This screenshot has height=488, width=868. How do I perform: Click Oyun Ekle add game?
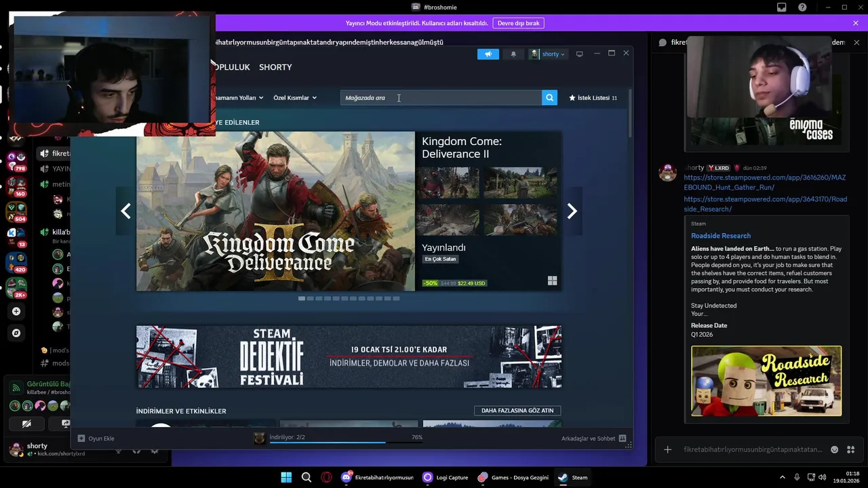tap(96, 439)
